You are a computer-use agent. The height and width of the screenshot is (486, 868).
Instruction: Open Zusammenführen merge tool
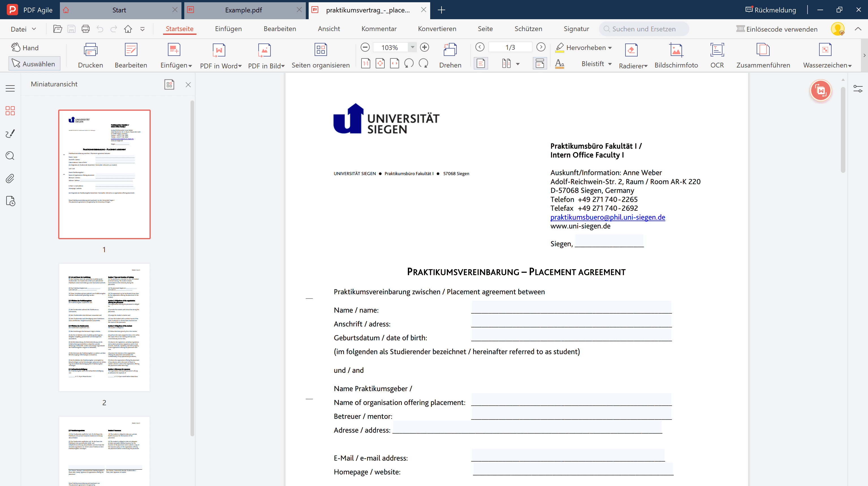click(763, 56)
